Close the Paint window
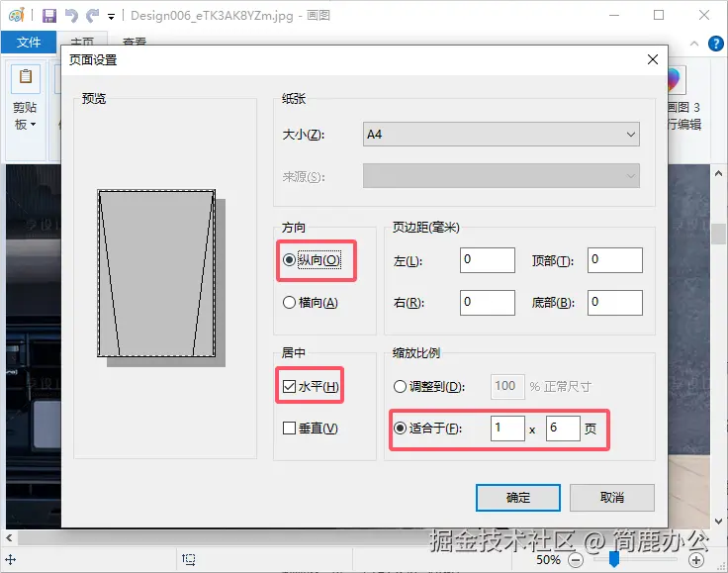The image size is (728, 573). (704, 15)
